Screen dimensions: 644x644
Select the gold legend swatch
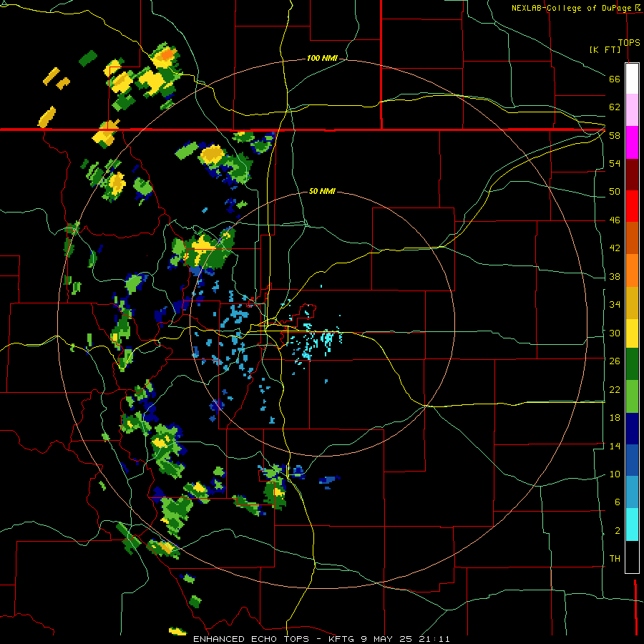coord(632,303)
